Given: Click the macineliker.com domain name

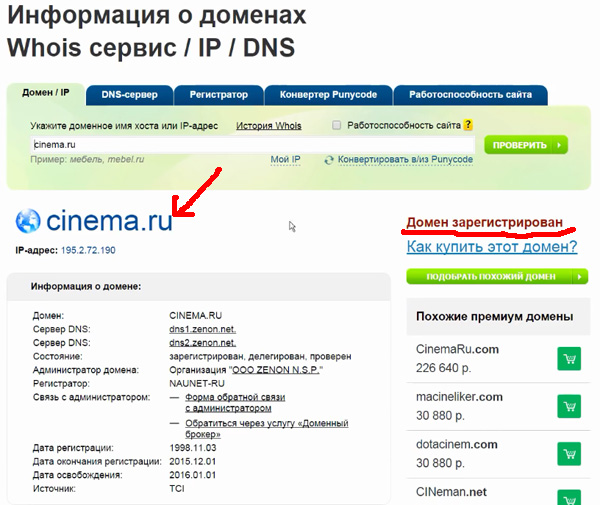Looking at the screenshot, I should click(x=459, y=397).
